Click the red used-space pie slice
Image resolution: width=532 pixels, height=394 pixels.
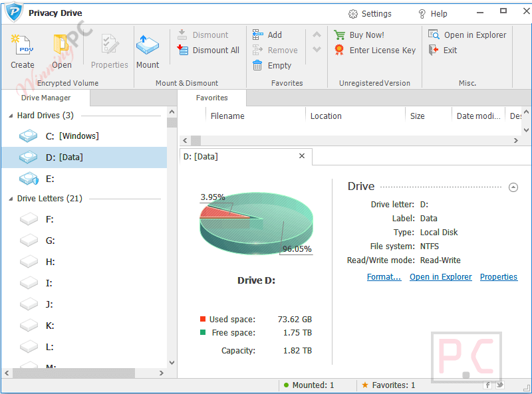pyautogui.click(x=219, y=213)
